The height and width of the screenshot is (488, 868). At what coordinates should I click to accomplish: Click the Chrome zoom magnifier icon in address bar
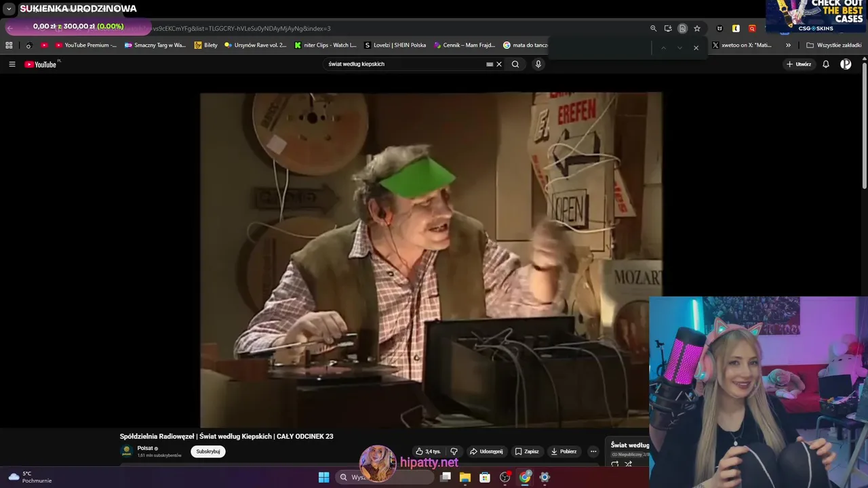point(654,28)
